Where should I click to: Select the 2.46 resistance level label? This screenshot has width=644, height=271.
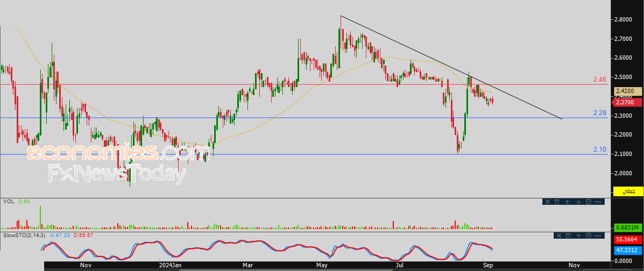(600, 79)
